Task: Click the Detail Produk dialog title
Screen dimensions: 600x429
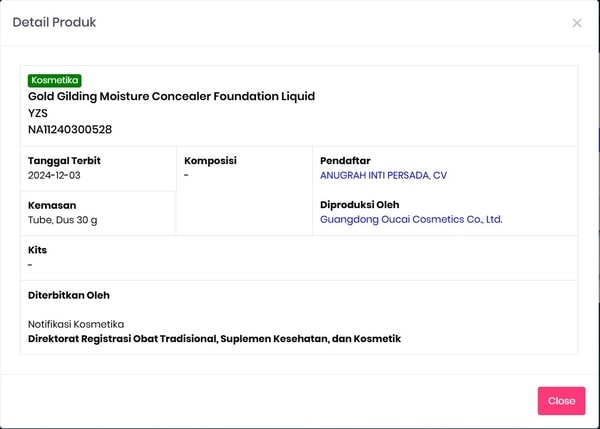Action: coord(54,22)
